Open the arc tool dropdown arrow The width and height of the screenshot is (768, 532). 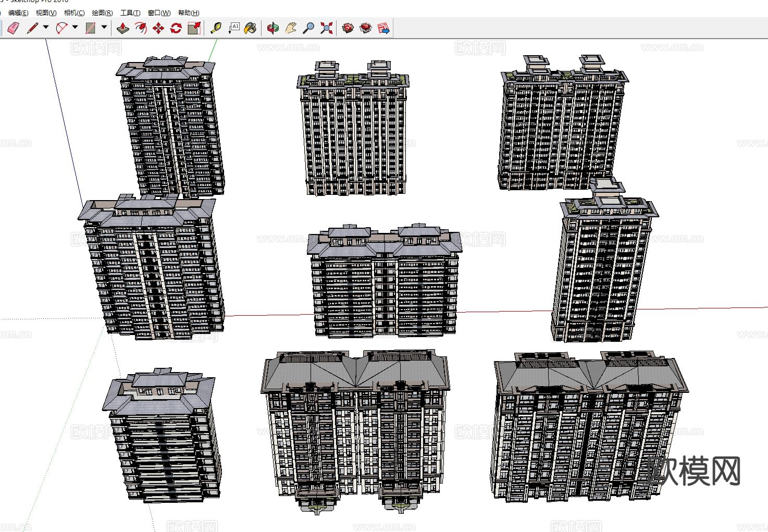click(75, 28)
